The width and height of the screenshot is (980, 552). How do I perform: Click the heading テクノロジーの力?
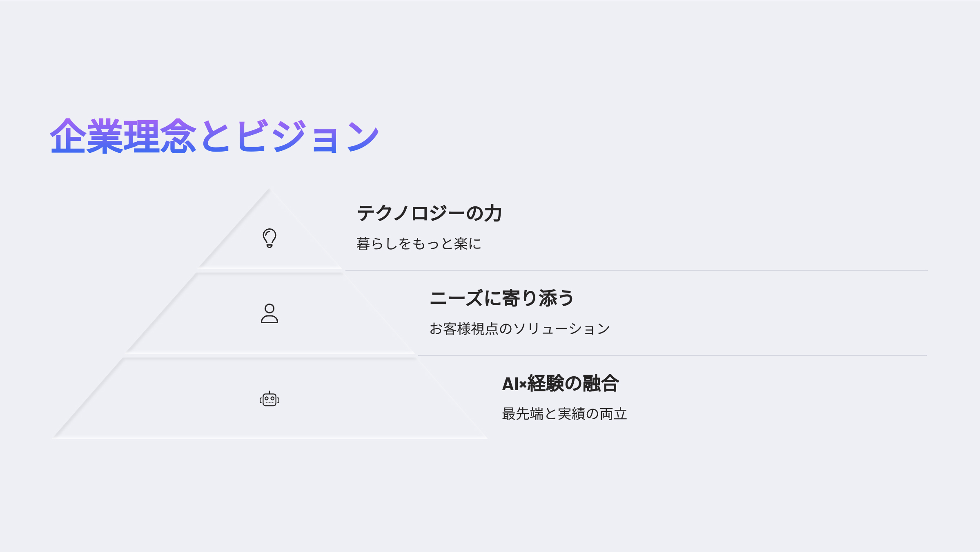[429, 213]
